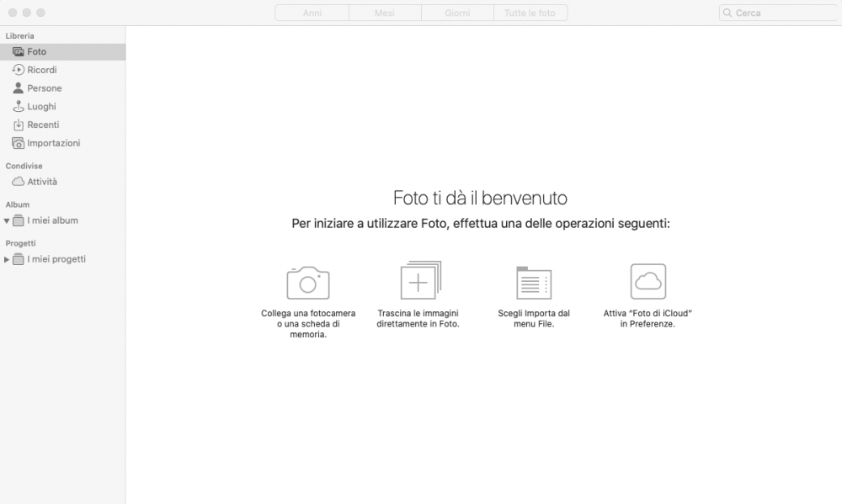The image size is (842, 504).
Task: Switch to the Anni view tab
Action: click(x=312, y=13)
